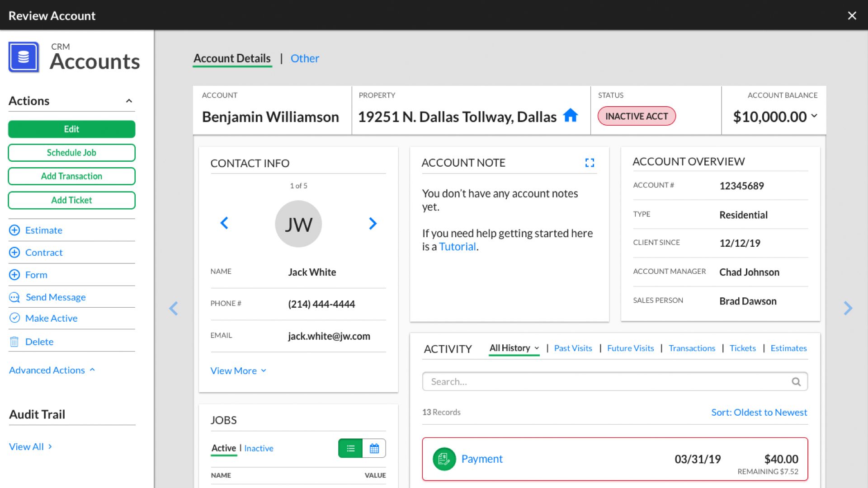868x488 pixels.
Task: Click the Delete trash icon in Actions
Action: tap(14, 342)
